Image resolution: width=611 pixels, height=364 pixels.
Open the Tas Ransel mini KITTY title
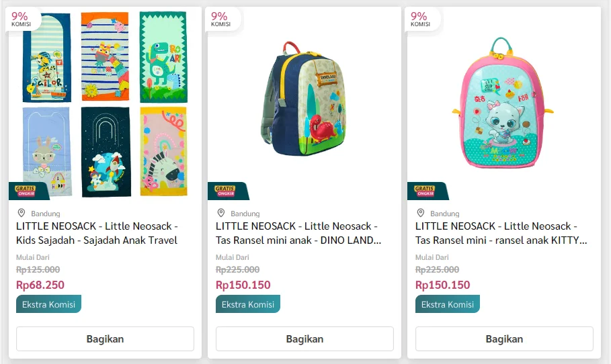(496, 233)
